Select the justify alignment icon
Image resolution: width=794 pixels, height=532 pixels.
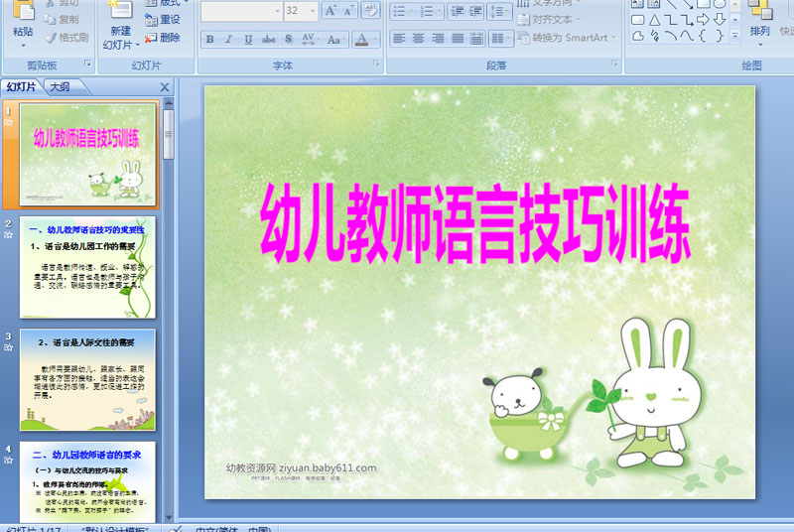458,39
